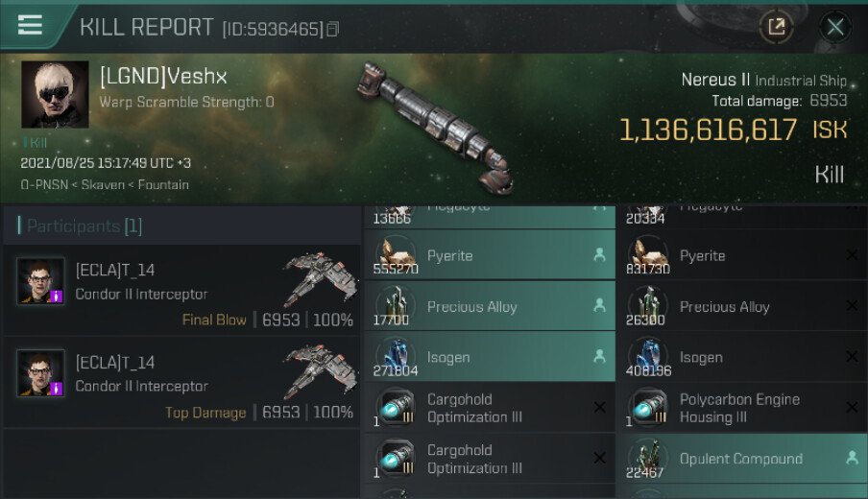Screen dimensions: 868x499
Task: View the Nereus II ship image
Action: [x=437, y=129]
